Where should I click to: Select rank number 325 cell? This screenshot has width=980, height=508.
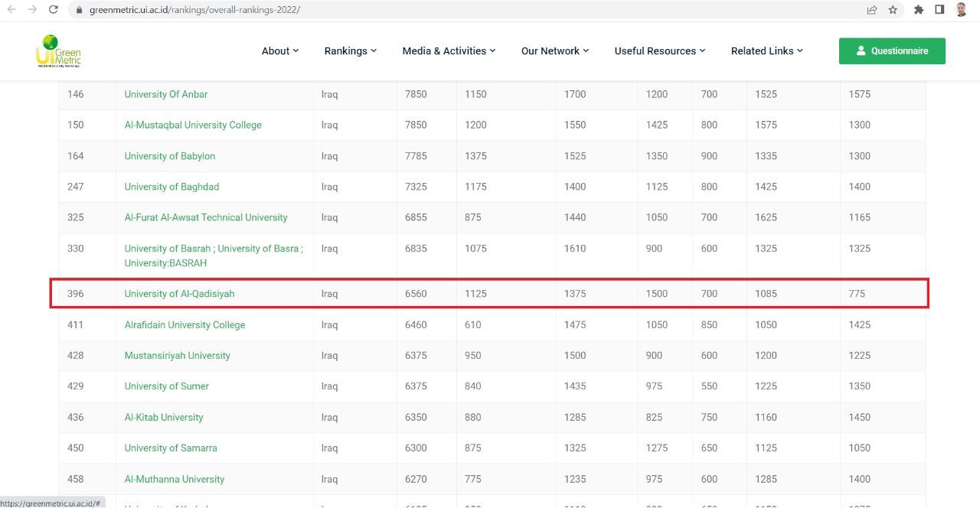click(x=76, y=217)
